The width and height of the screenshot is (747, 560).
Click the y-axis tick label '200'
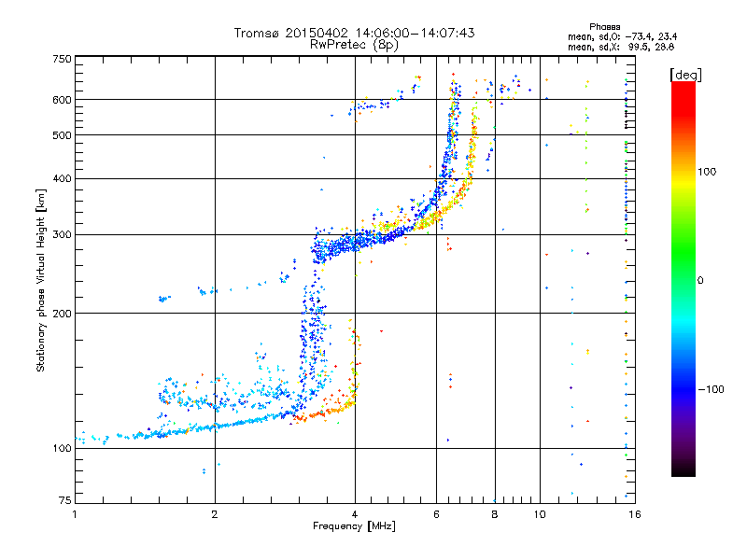[x=62, y=314]
